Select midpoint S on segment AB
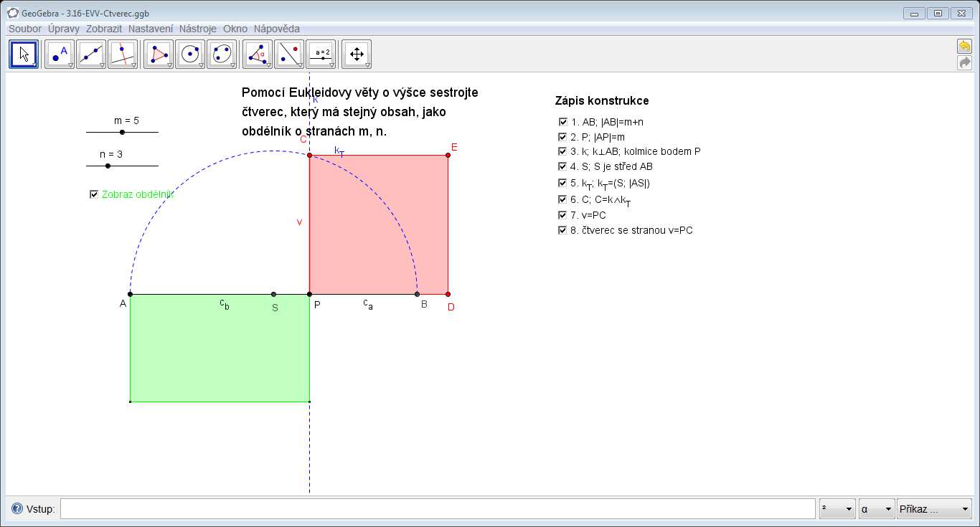This screenshot has width=980, height=527. point(273,294)
